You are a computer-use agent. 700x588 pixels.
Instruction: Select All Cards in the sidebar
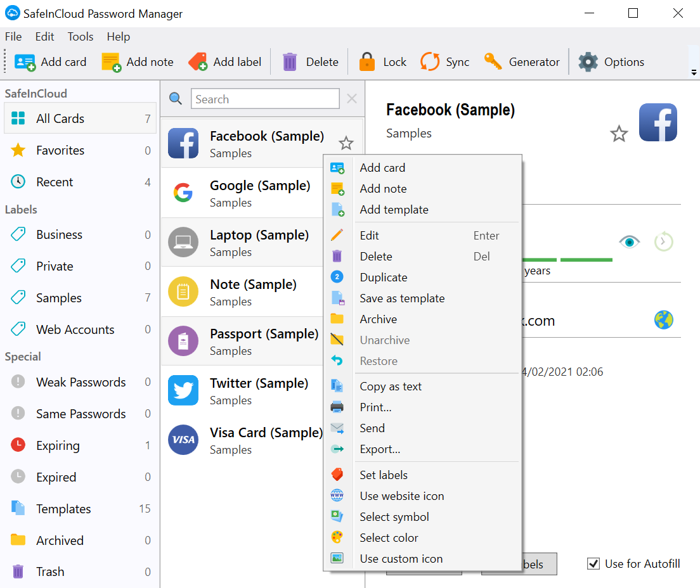point(81,118)
